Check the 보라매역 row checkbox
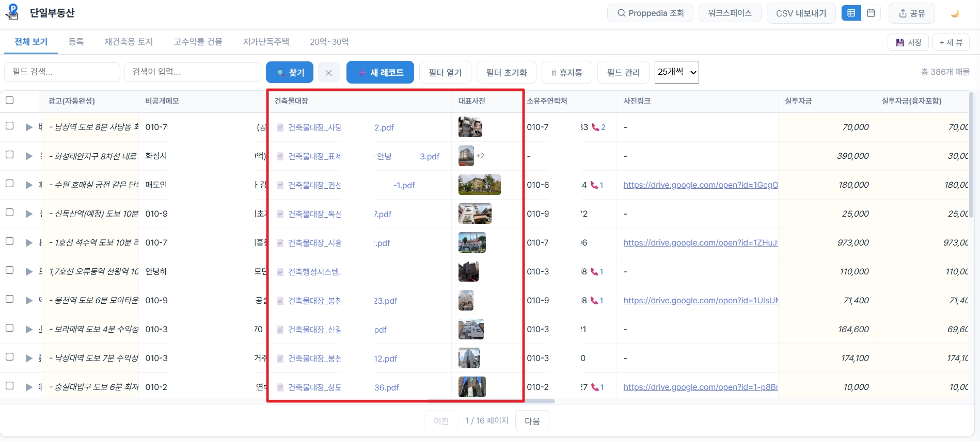Screen dimensions: 980x441 (x=9, y=328)
